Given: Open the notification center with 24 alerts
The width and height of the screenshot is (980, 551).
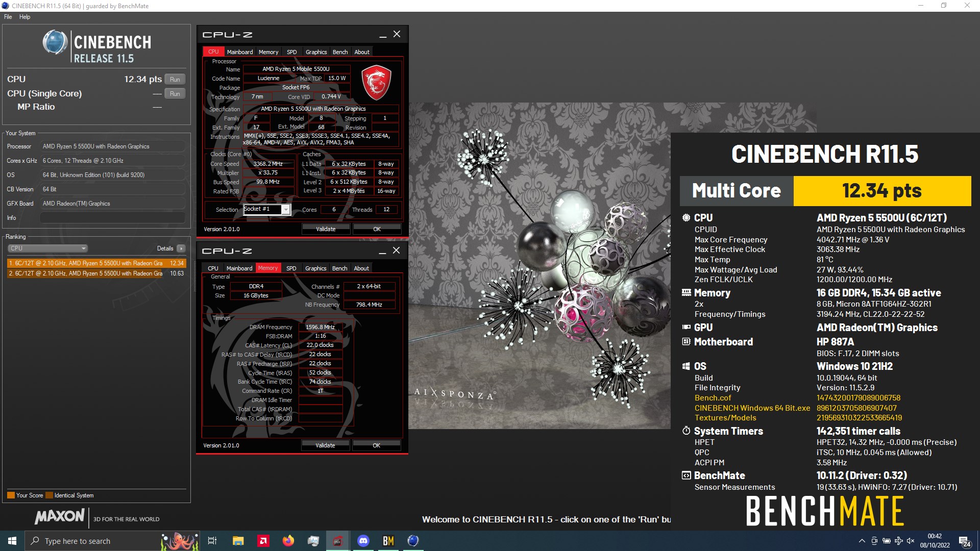Looking at the screenshot, I should tap(965, 541).
